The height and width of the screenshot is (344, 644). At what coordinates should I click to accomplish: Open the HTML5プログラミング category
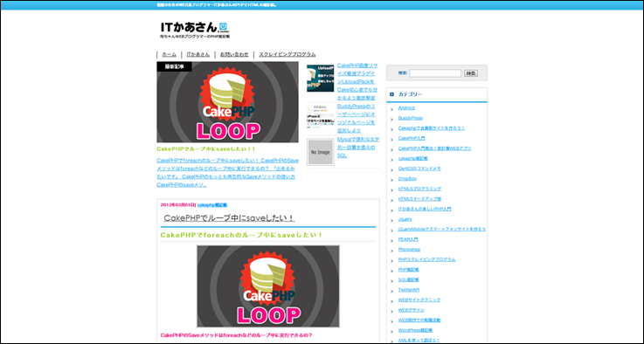click(419, 189)
